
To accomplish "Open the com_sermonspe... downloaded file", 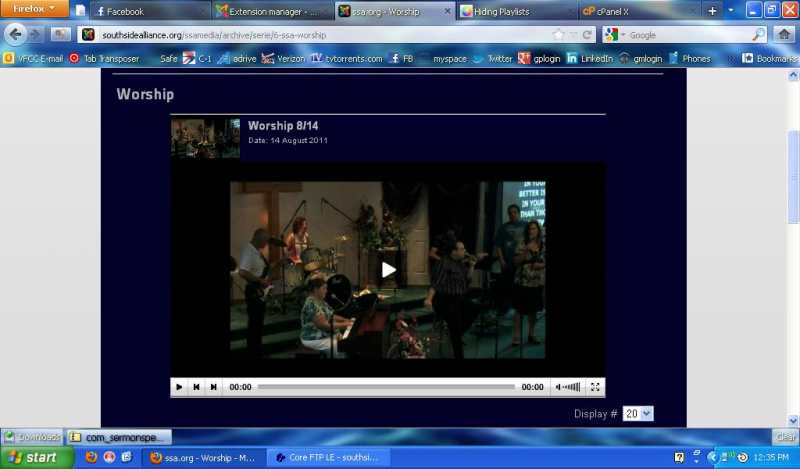I will point(120,437).
